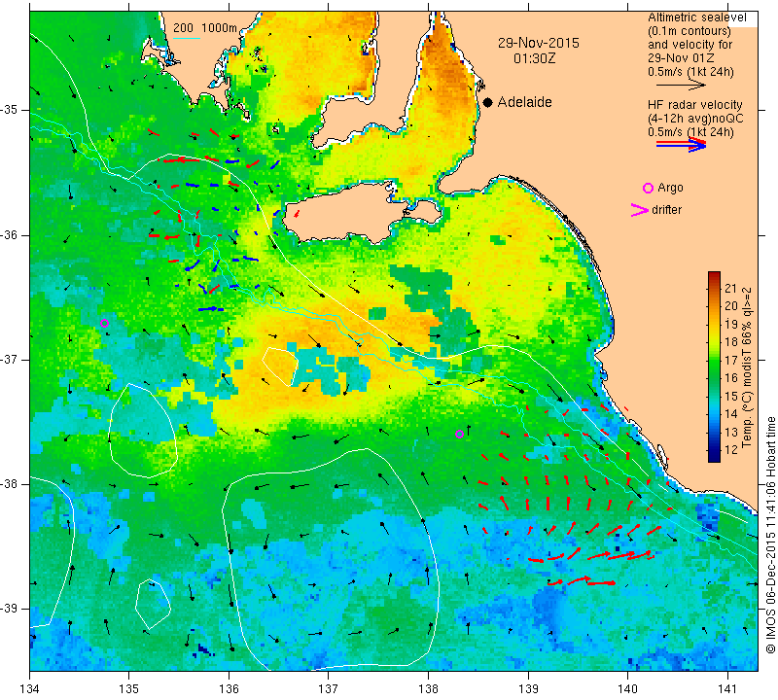Click the '(4-12h avg)noQC' legend text
778x700 pixels.
pos(695,119)
